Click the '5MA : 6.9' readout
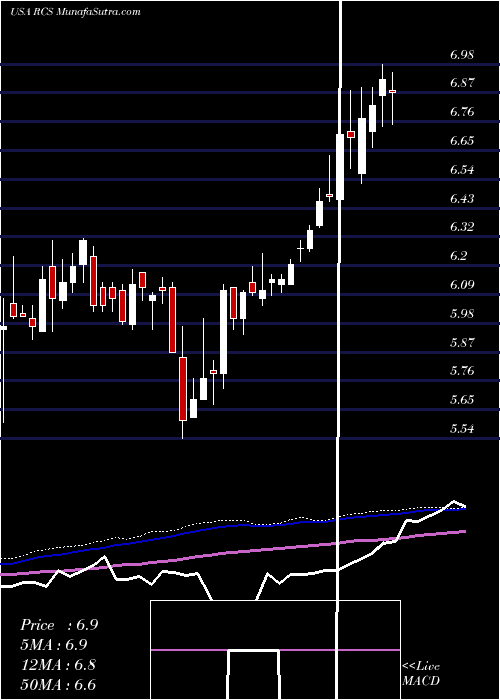500x700 pixels. coord(54,645)
